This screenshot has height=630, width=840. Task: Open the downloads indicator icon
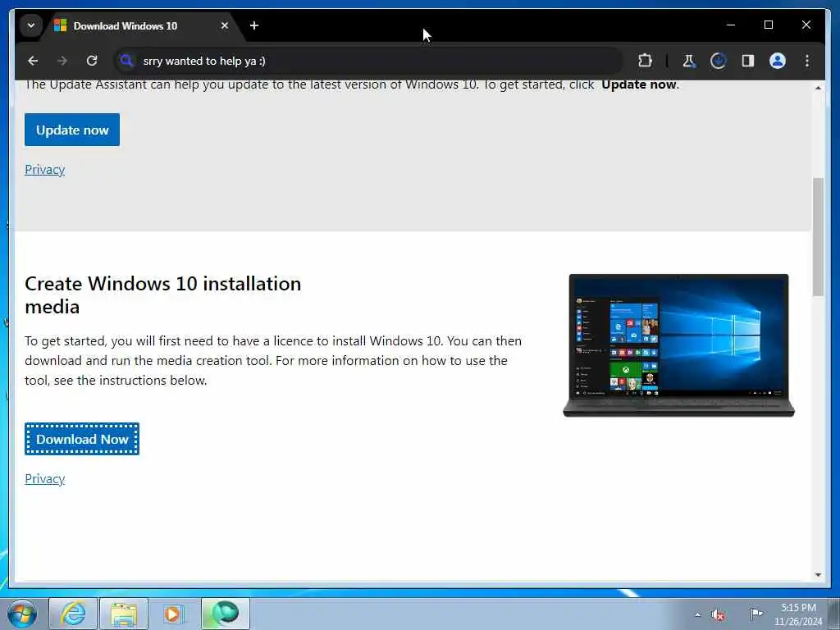[718, 61]
